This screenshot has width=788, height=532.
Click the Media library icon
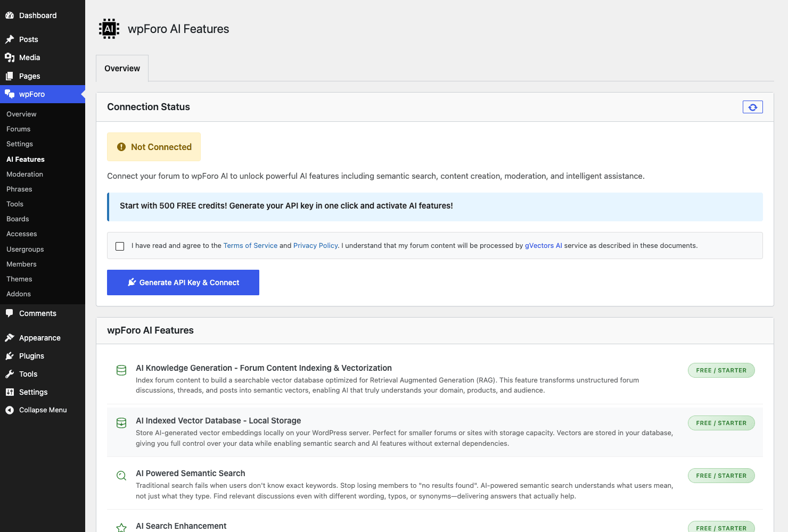point(10,57)
